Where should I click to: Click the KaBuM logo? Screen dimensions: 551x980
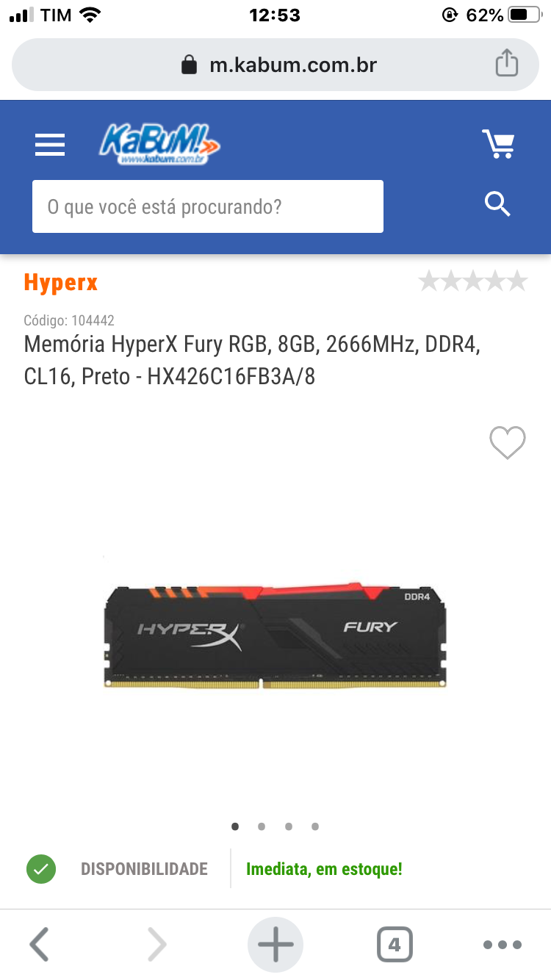pos(159,143)
